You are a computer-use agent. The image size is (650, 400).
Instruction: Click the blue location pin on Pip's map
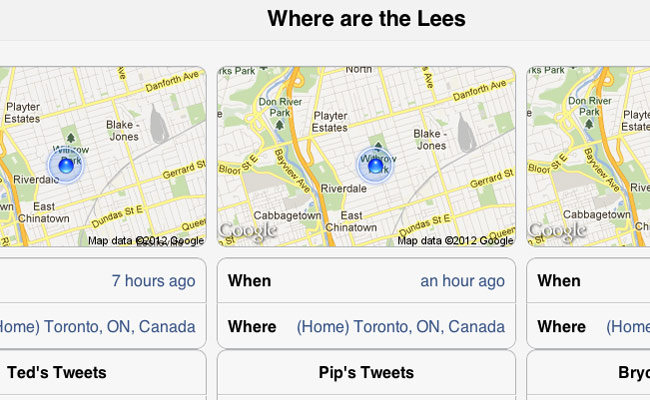coord(376,166)
